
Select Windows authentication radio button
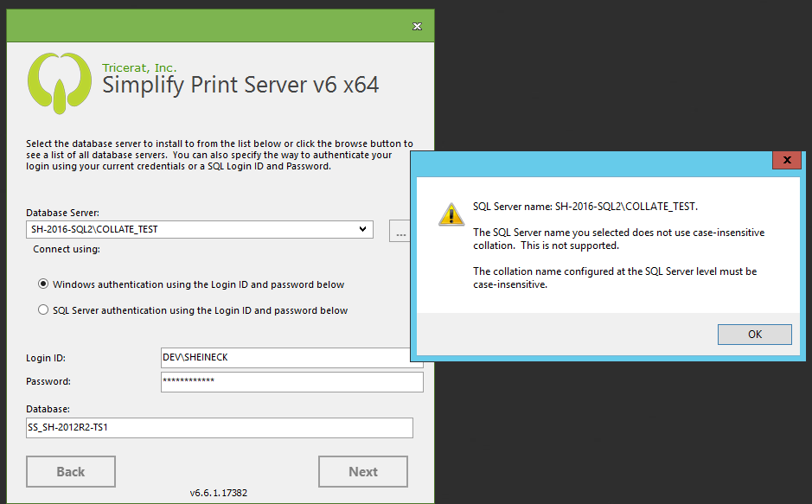43,284
